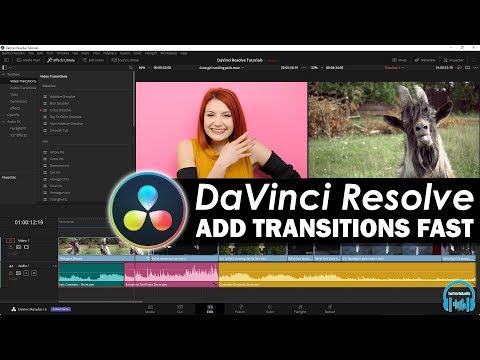Switch to the Fairlight page
Image resolution: width=480 pixels, height=360 pixels.
point(300,309)
